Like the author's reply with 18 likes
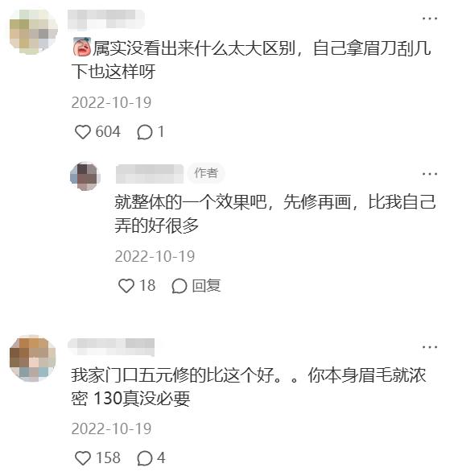450x476 pixels. [x=126, y=286]
